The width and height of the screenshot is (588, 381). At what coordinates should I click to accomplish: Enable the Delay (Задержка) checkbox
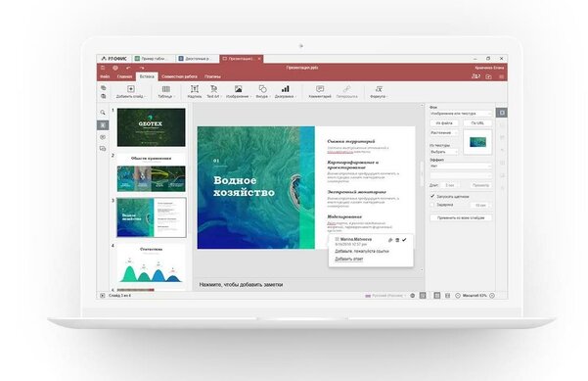pyautogui.click(x=432, y=205)
